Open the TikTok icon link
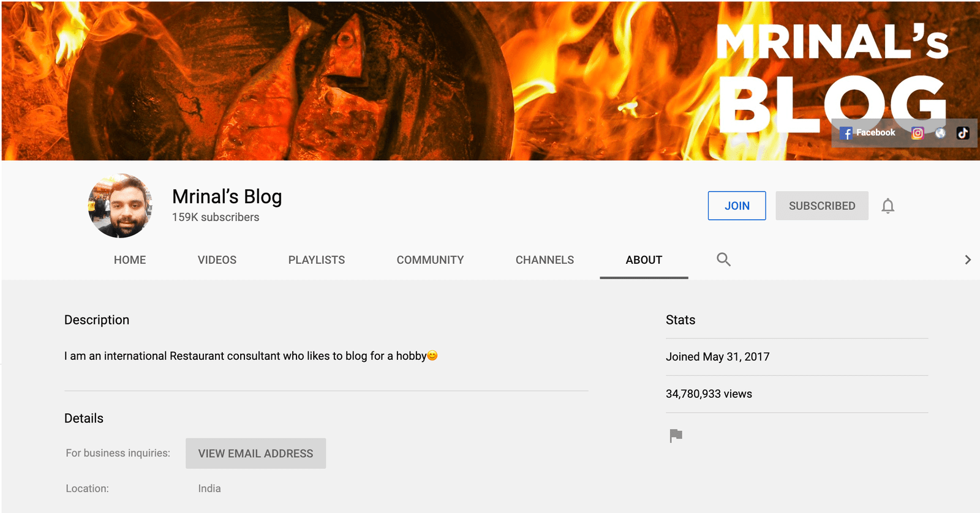The height and width of the screenshot is (513, 980). pyautogui.click(x=963, y=133)
